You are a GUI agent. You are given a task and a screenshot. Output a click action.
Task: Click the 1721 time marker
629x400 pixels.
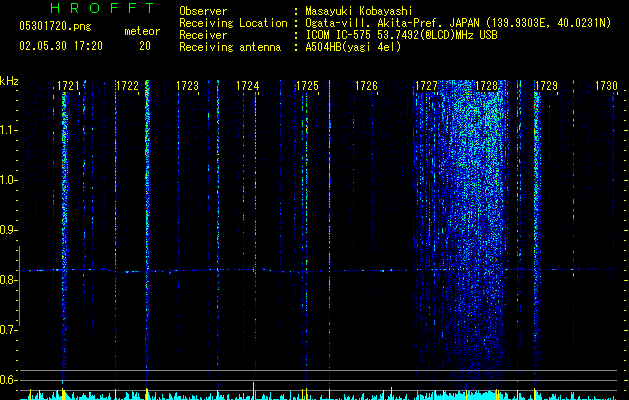click(68, 86)
